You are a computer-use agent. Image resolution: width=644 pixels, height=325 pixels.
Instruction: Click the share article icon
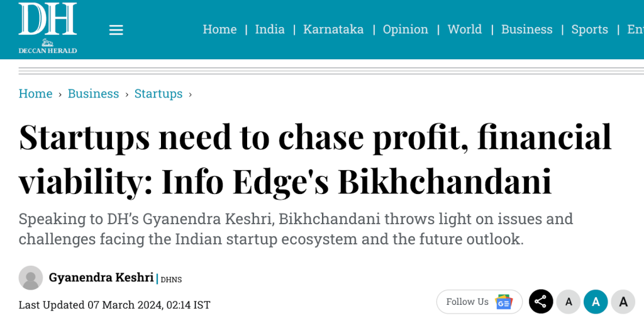(x=540, y=302)
